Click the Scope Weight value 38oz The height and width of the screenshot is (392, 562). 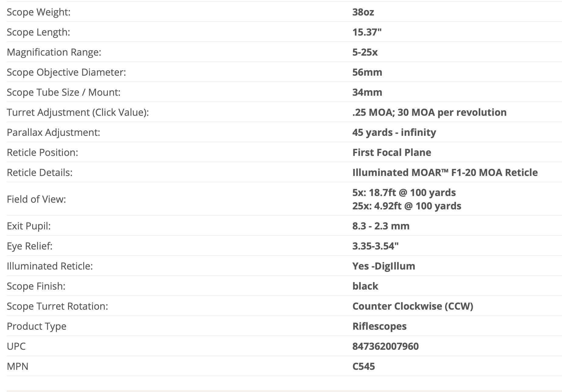pos(363,12)
